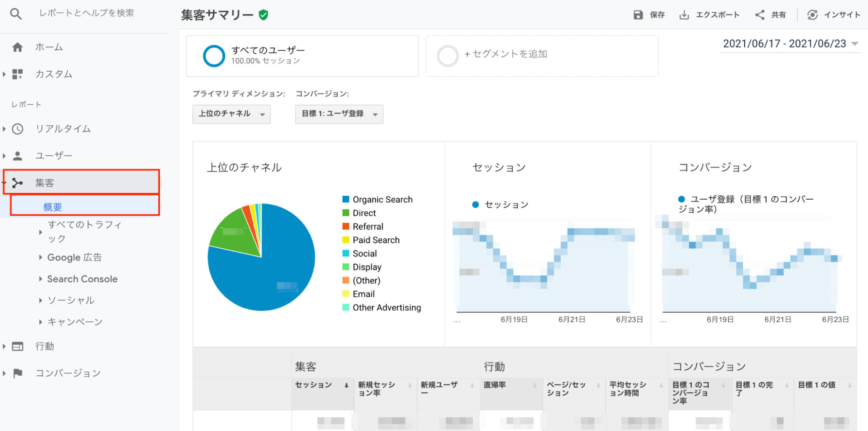Click the Social legend swatch
Screen dimensions: 868x431
tap(346, 253)
